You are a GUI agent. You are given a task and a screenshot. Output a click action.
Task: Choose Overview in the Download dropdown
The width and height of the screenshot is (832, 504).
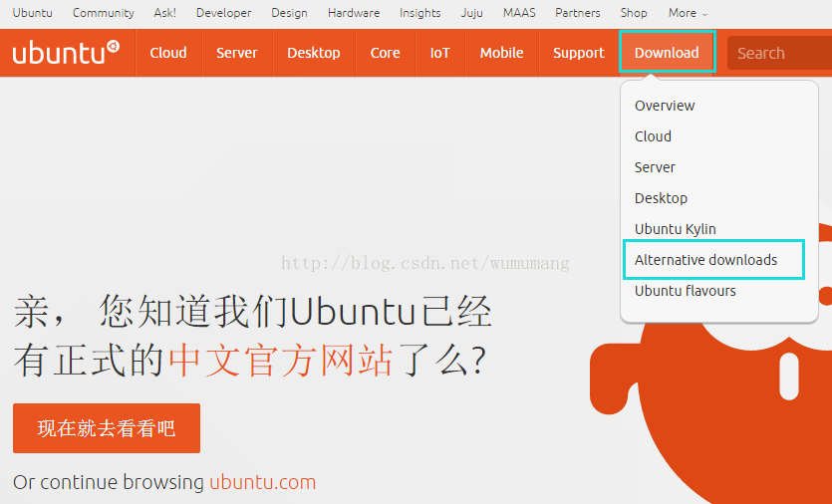click(x=665, y=106)
